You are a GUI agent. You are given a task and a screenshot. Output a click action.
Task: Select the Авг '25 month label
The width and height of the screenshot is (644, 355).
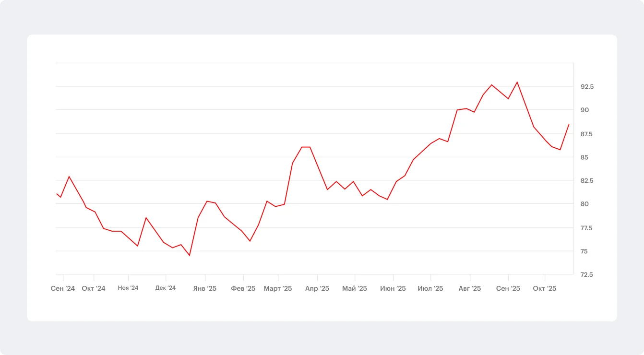470,288
